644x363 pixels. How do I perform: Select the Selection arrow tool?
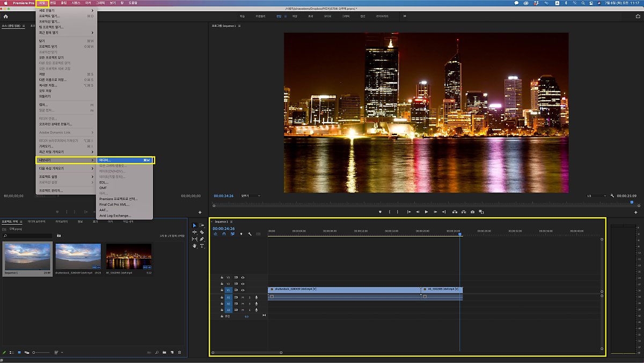(x=195, y=226)
